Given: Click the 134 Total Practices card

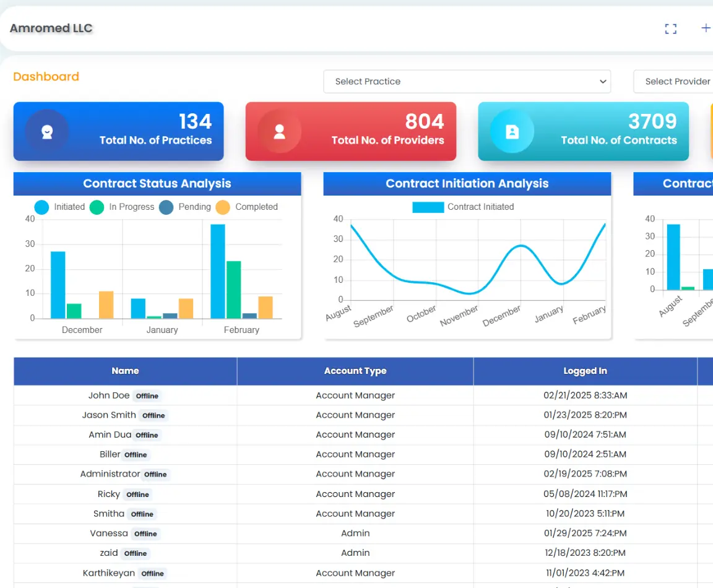Looking at the screenshot, I should point(118,131).
